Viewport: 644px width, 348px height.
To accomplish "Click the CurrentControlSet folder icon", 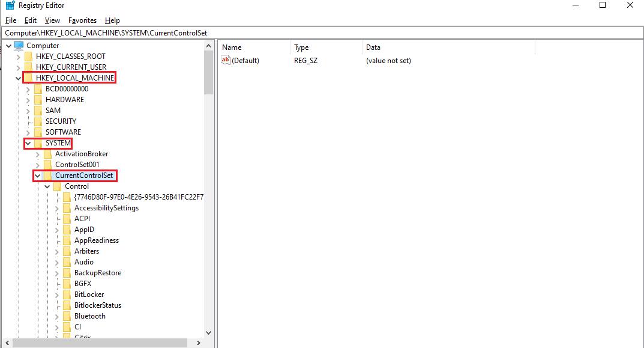I will pyautogui.click(x=47, y=176).
